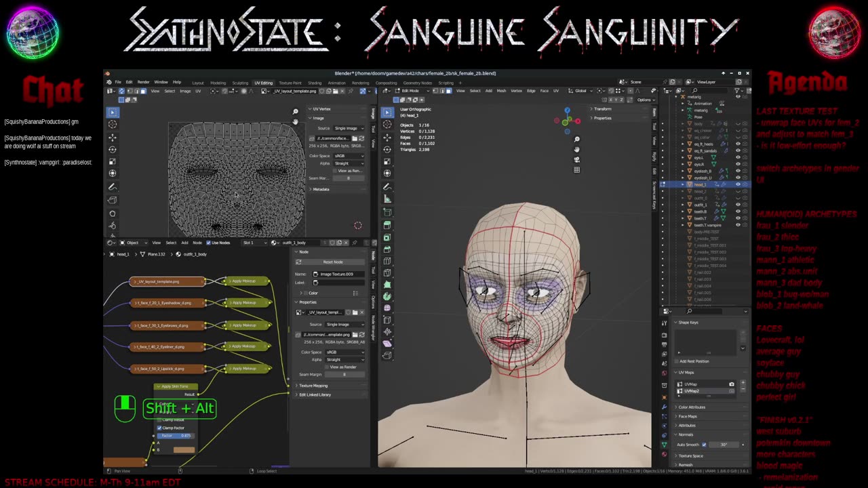This screenshot has width=868, height=488.
Task: Choose the 3D viewport Scale tool
Action: [x=387, y=161]
